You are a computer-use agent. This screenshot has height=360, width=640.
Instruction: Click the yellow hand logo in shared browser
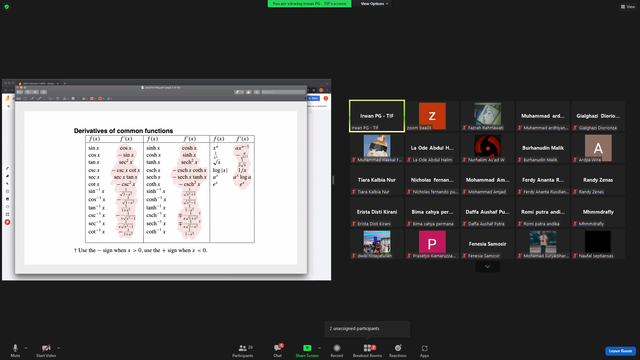point(7,98)
